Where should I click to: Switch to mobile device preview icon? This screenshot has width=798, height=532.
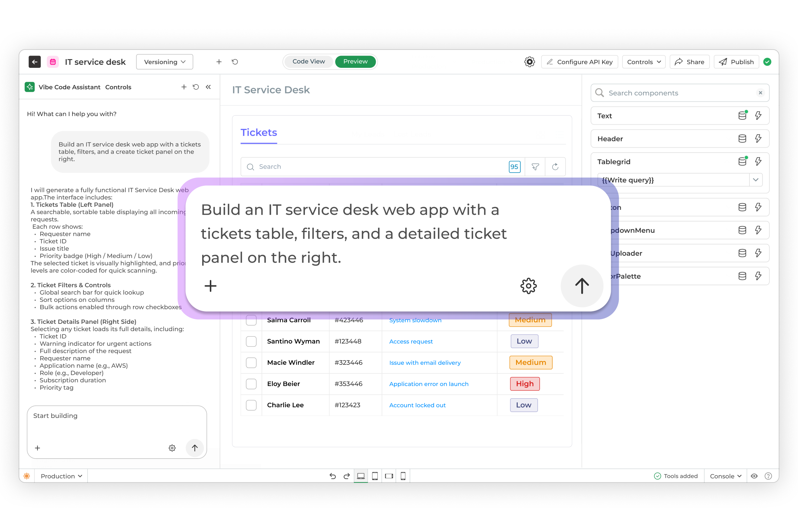pos(403,476)
